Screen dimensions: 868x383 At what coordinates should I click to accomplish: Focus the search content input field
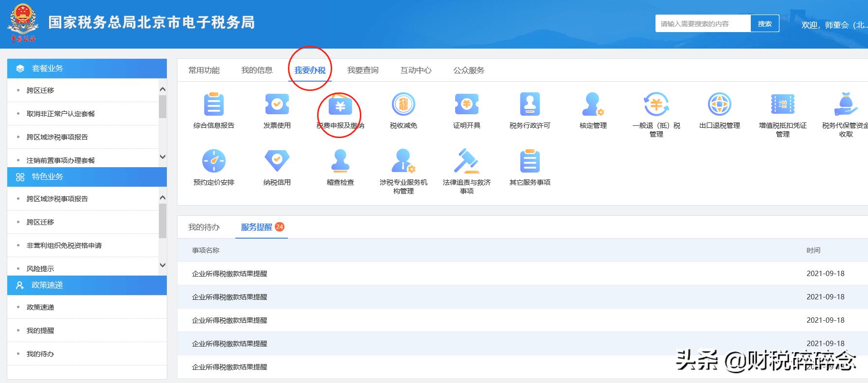703,23
